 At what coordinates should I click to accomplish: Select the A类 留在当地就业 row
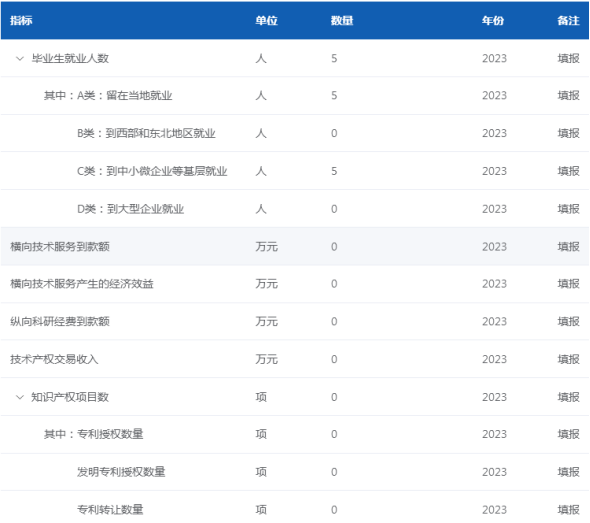295,96
